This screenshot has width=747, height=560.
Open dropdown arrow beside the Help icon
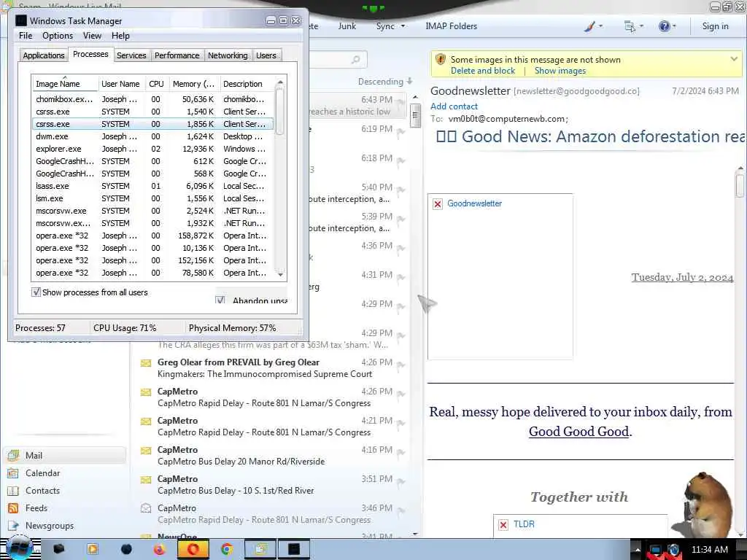point(674,27)
